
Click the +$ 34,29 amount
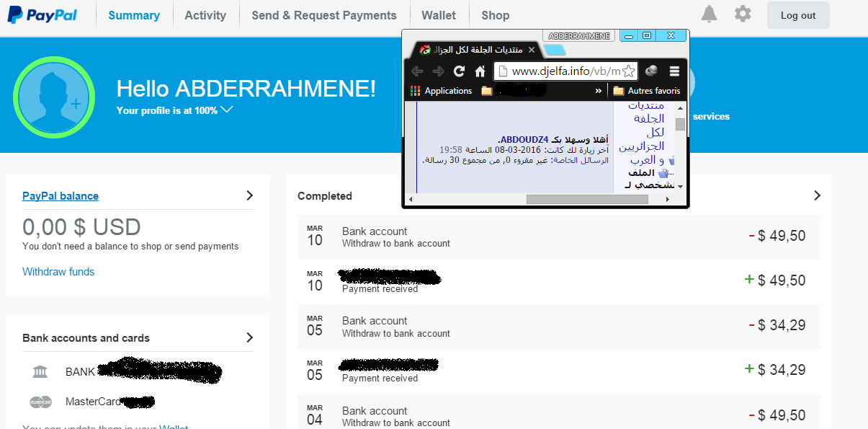(x=774, y=370)
